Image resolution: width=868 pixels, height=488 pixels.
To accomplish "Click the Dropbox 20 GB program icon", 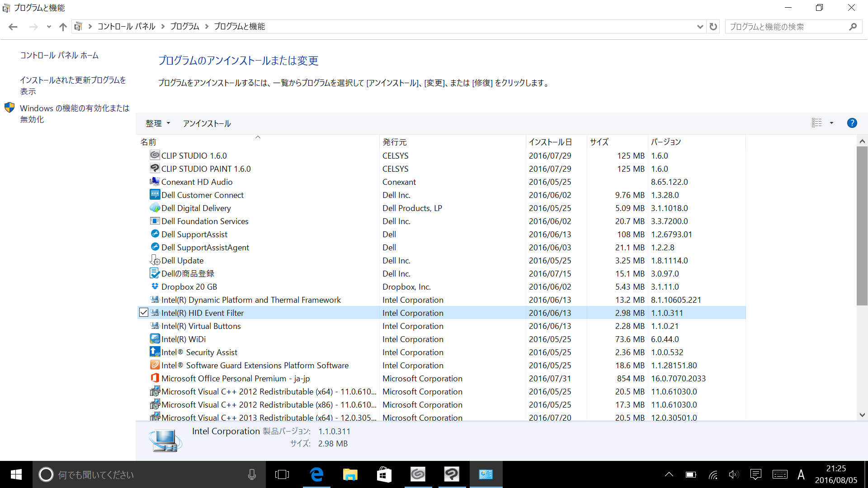I will click(x=155, y=286).
